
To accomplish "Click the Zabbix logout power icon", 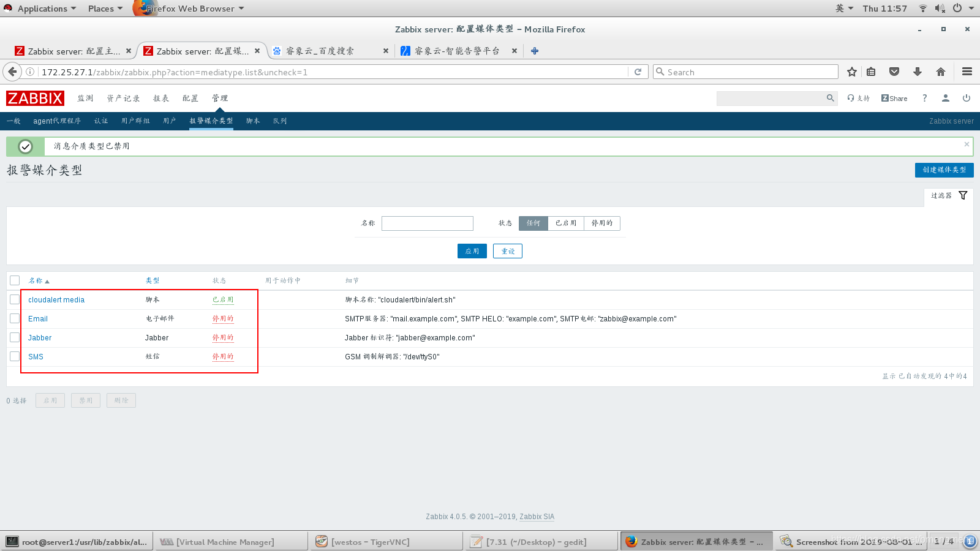I will tap(967, 98).
